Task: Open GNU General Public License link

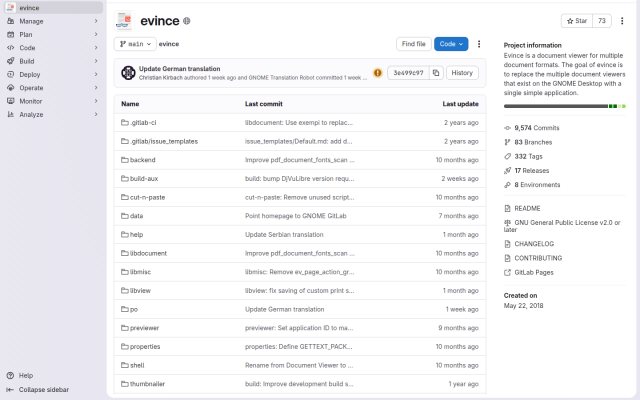Action: 562,226
